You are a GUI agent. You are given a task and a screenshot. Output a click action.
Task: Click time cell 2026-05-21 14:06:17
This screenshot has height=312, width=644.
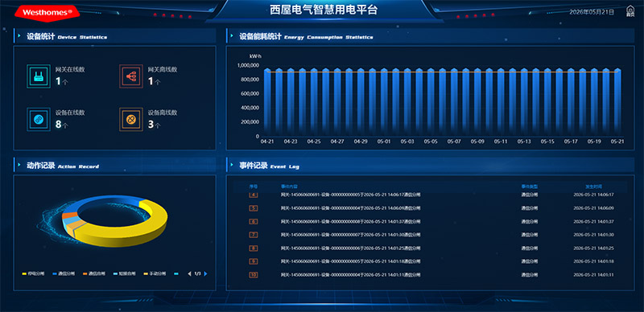point(593,195)
